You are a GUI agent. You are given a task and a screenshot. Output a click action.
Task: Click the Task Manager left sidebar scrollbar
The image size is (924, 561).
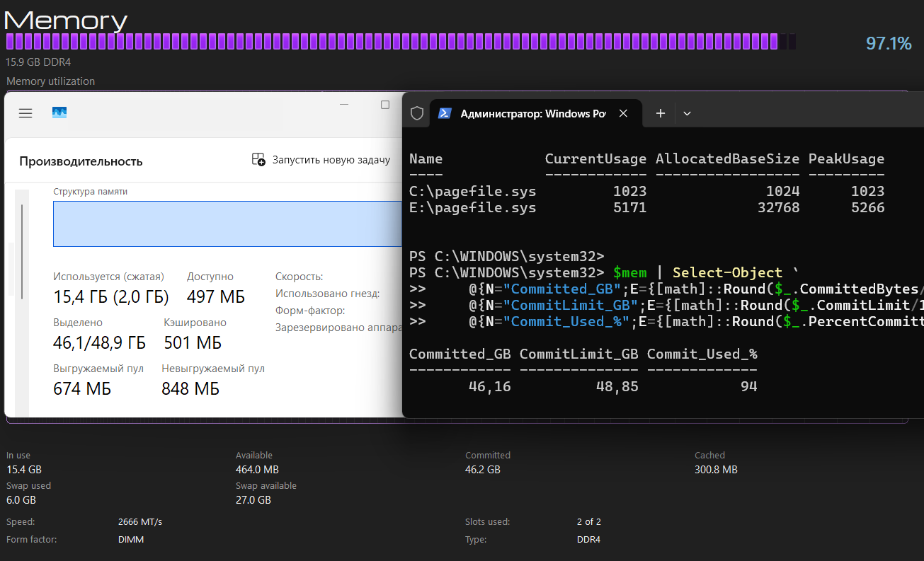22,251
